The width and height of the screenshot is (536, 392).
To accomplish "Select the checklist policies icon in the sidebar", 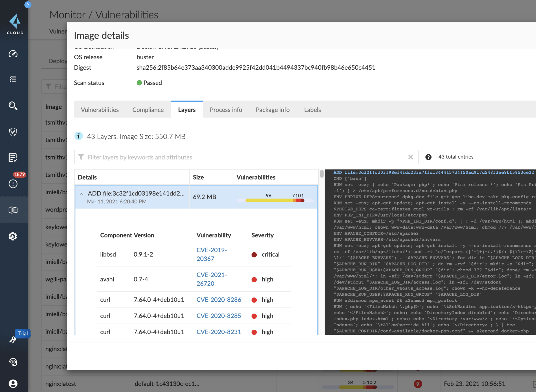I will (13, 79).
